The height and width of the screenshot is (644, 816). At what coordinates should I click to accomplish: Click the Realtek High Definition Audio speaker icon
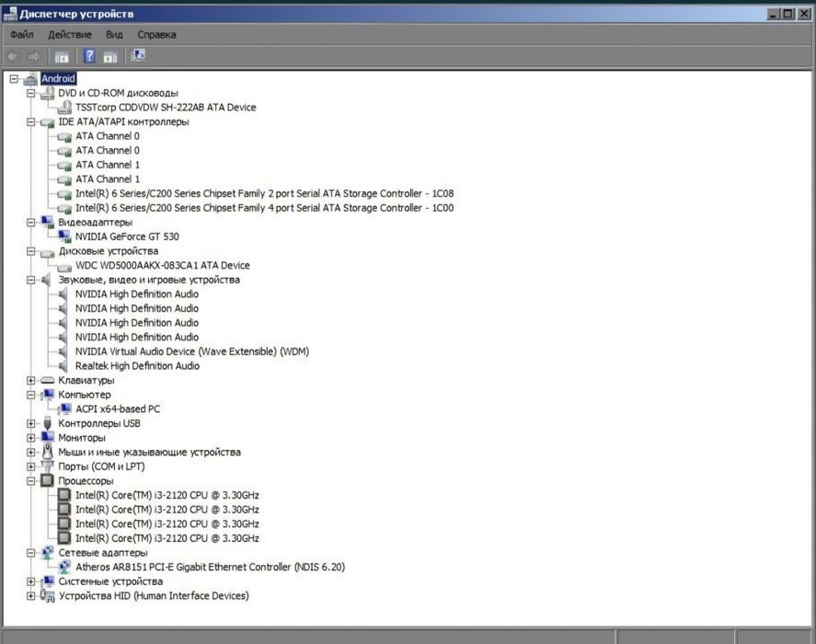pyautogui.click(x=63, y=366)
